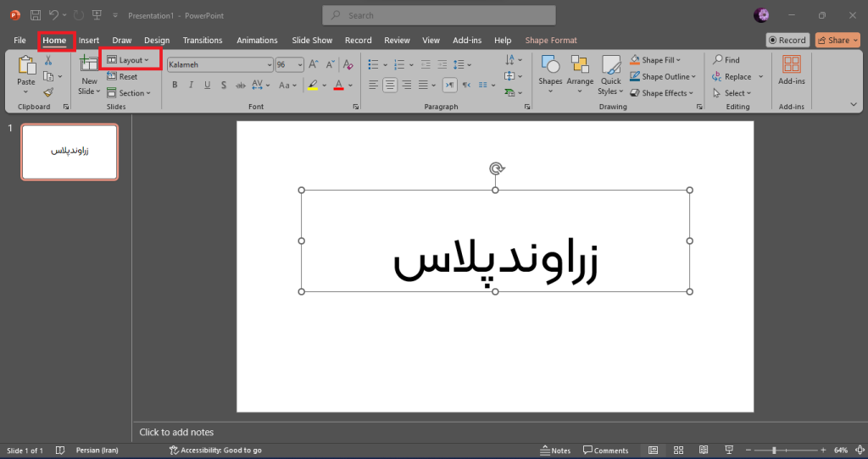Increase list indent level
Image resolution: width=868 pixels, height=459 pixels.
point(442,64)
